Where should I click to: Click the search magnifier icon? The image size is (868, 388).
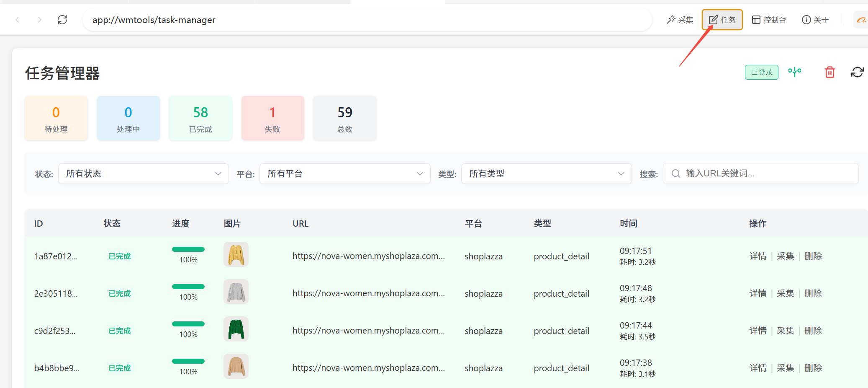coord(675,173)
